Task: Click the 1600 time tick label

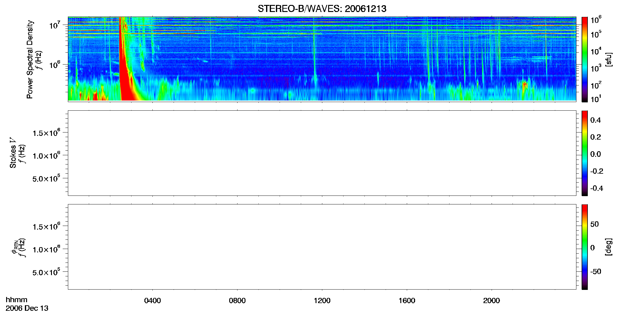Action: click(407, 301)
